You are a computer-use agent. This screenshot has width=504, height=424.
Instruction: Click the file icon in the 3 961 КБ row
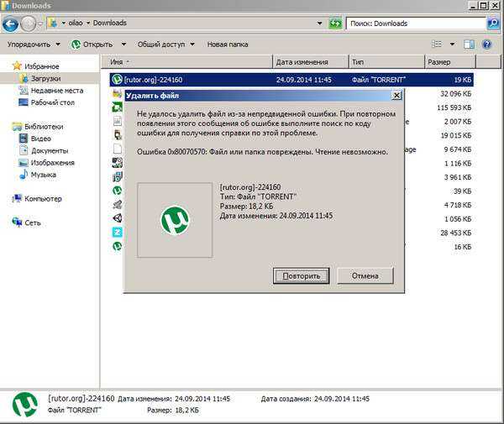(117, 176)
